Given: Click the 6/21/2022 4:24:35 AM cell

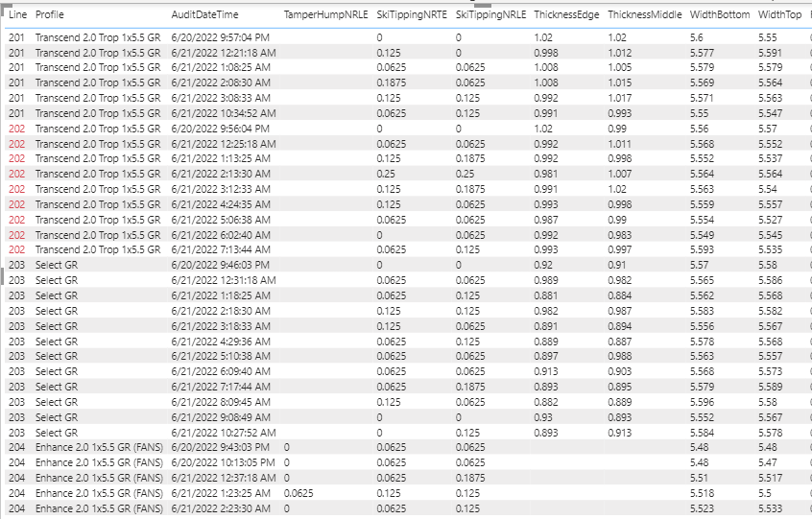Looking at the screenshot, I should tap(221, 204).
